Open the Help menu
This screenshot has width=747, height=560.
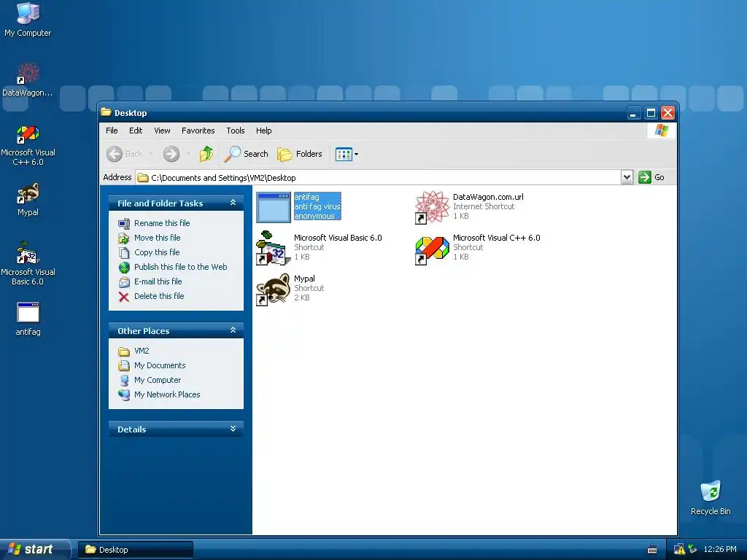263,131
